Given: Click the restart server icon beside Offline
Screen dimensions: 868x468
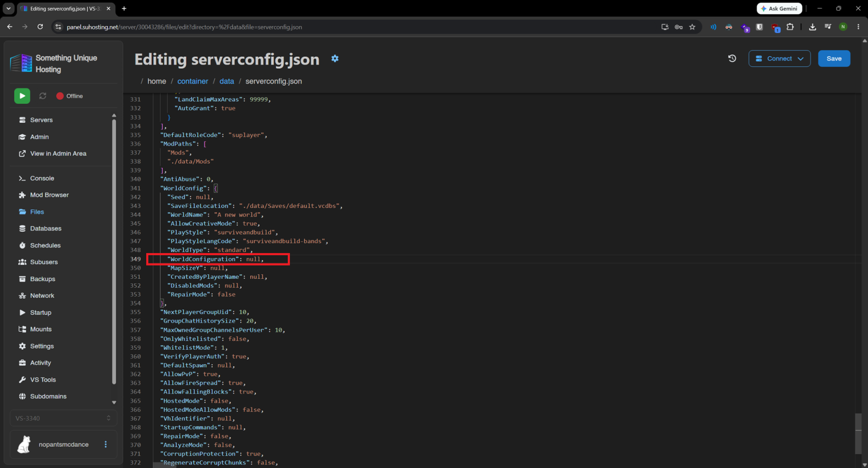Looking at the screenshot, I should point(43,96).
